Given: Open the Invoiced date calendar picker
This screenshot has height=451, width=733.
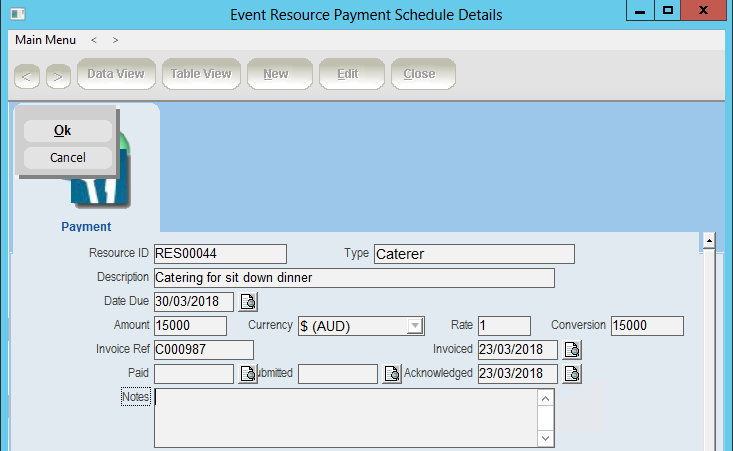Looking at the screenshot, I should (573, 350).
